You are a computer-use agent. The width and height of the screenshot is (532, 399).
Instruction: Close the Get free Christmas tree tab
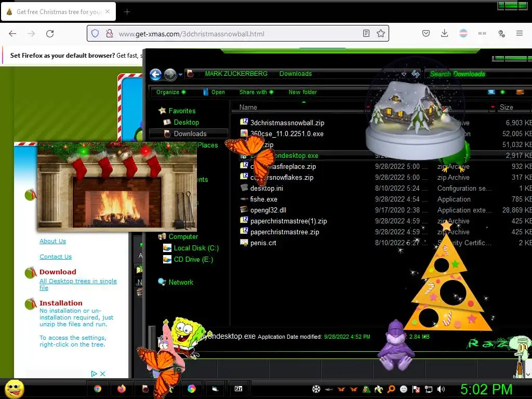108,11
